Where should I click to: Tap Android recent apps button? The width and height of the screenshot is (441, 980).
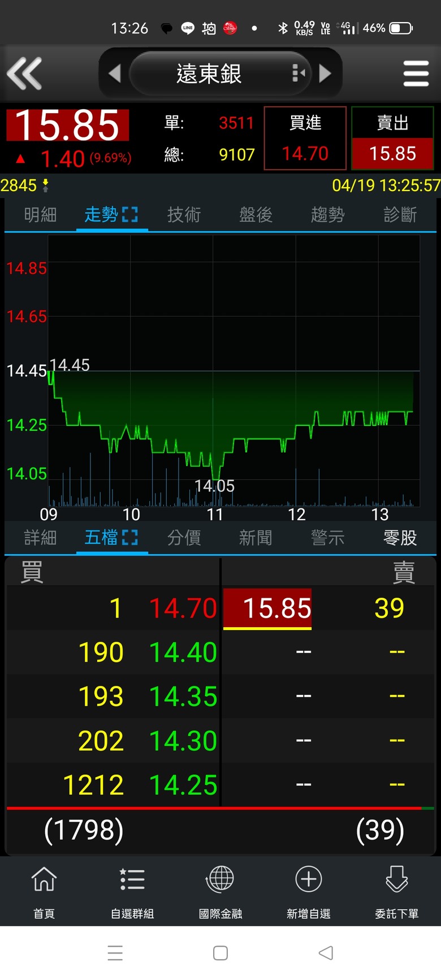pos(115,953)
